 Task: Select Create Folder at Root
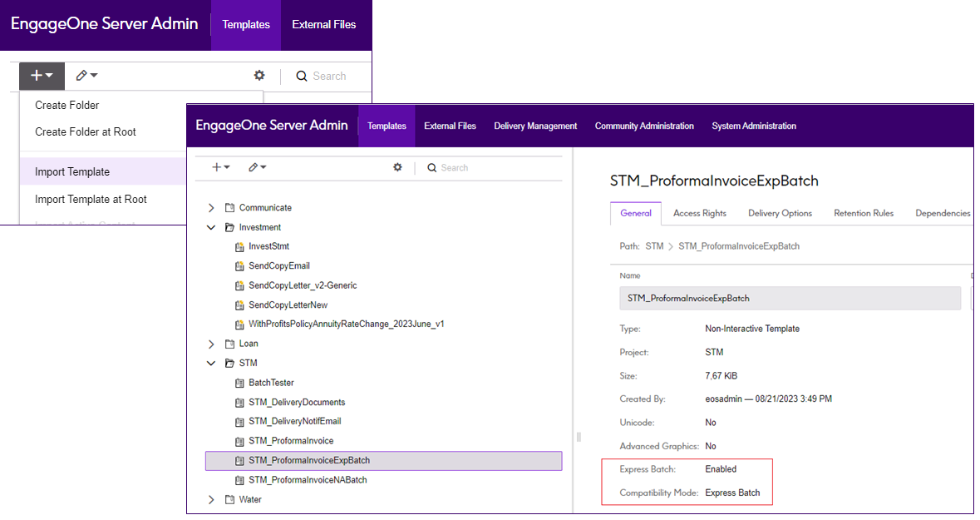86,131
